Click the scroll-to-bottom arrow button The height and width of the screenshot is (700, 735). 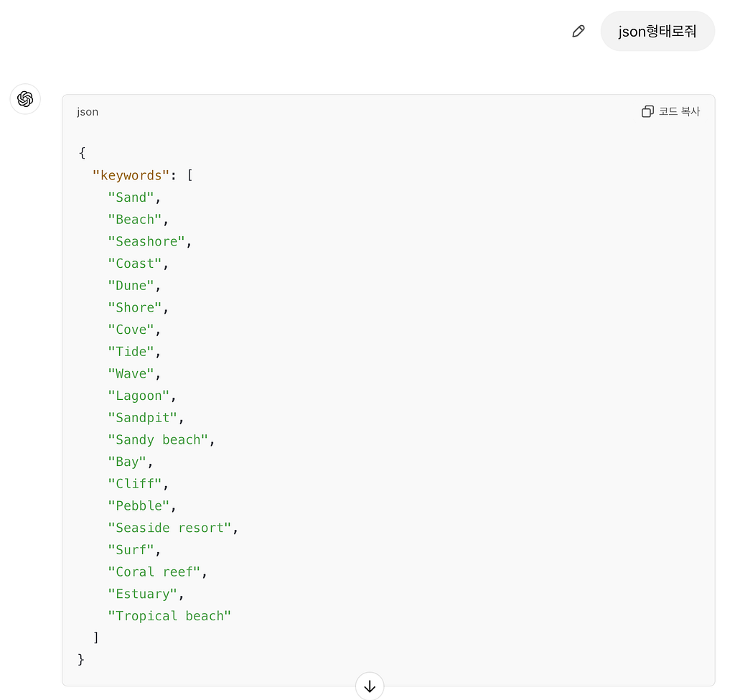tap(370, 686)
